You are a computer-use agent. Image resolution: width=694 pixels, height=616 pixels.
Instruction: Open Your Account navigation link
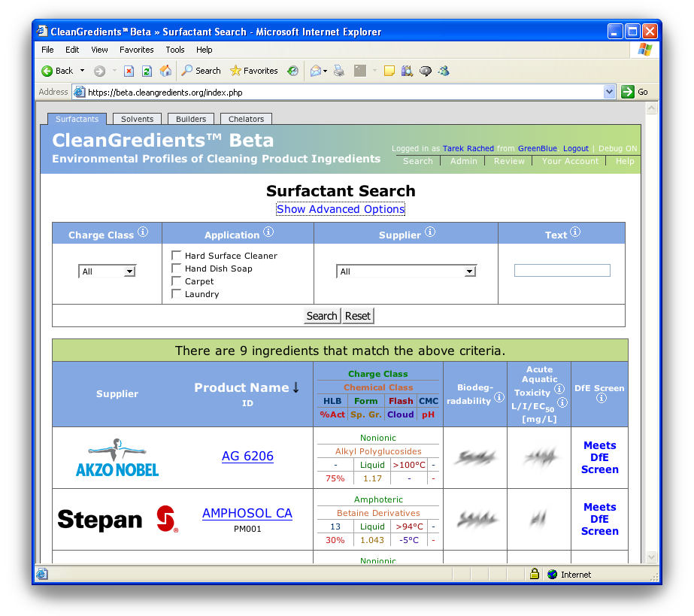570,161
